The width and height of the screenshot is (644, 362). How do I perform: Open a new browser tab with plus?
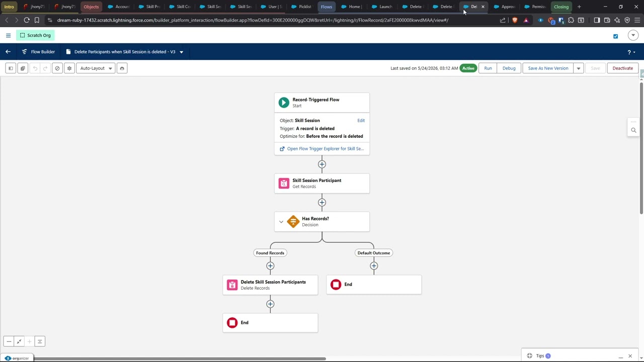pyautogui.click(x=579, y=7)
